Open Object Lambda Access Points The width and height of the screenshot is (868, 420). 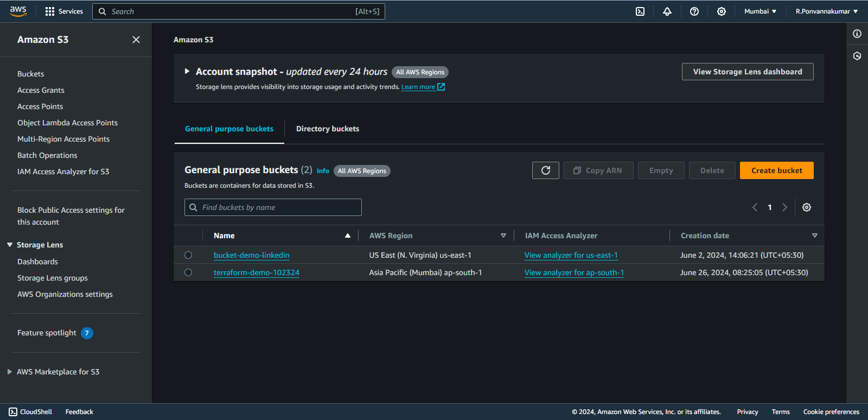(67, 123)
